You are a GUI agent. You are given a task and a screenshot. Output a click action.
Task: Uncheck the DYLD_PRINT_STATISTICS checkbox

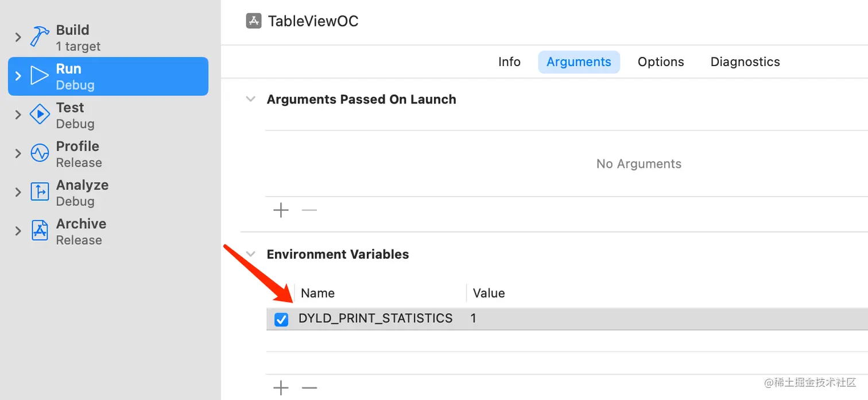coord(281,319)
